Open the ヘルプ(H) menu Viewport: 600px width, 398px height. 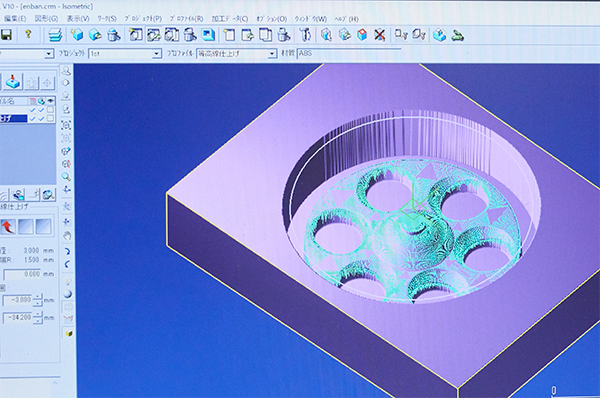point(346,19)
